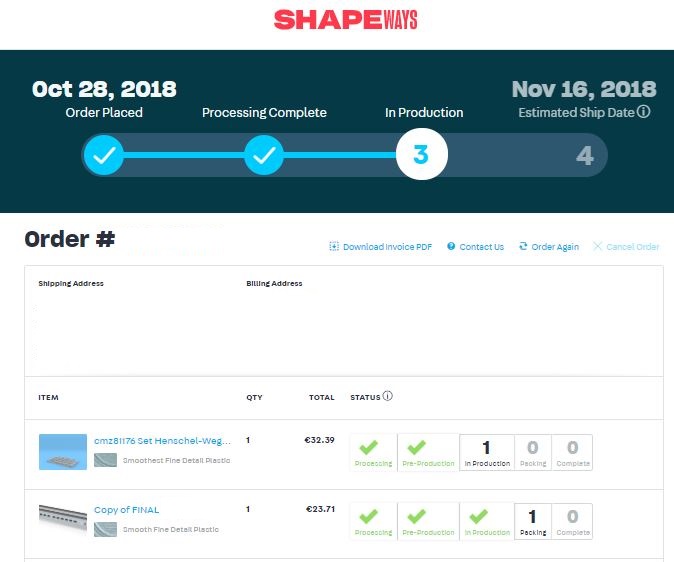
Task: Click the Processing Complete checkmark step
Action: pos(264,156)
